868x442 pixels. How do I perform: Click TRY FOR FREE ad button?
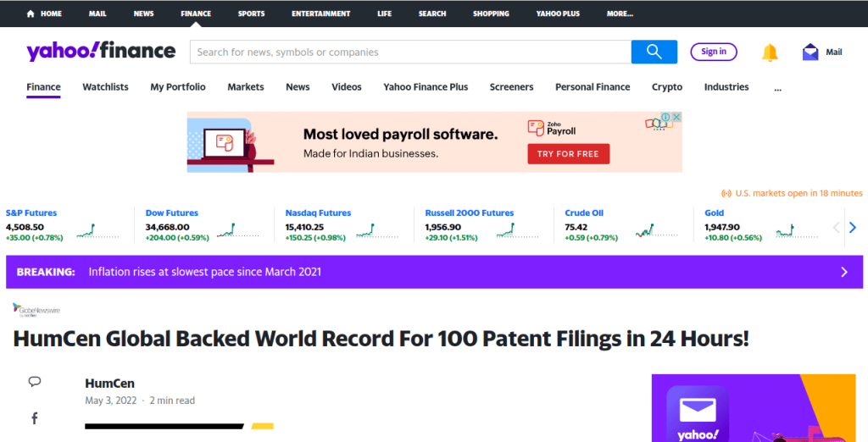568,154
